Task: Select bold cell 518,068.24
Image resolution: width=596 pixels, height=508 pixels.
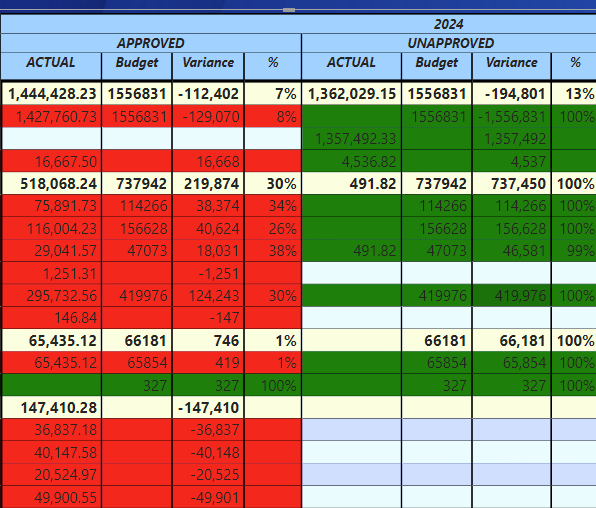Action: pyautogui.click(x=52, y=184)
